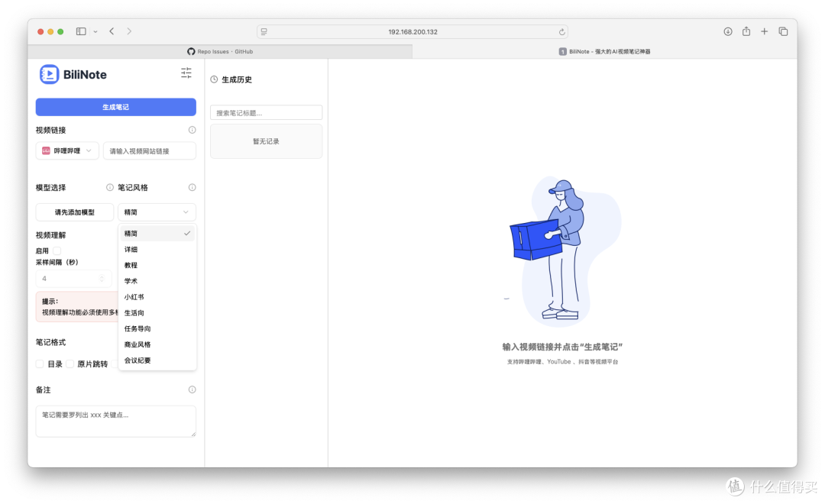Click the 暂无记录 empty history box
The width and height of the screenshot is (825, 504).
[x=267, y=141]
